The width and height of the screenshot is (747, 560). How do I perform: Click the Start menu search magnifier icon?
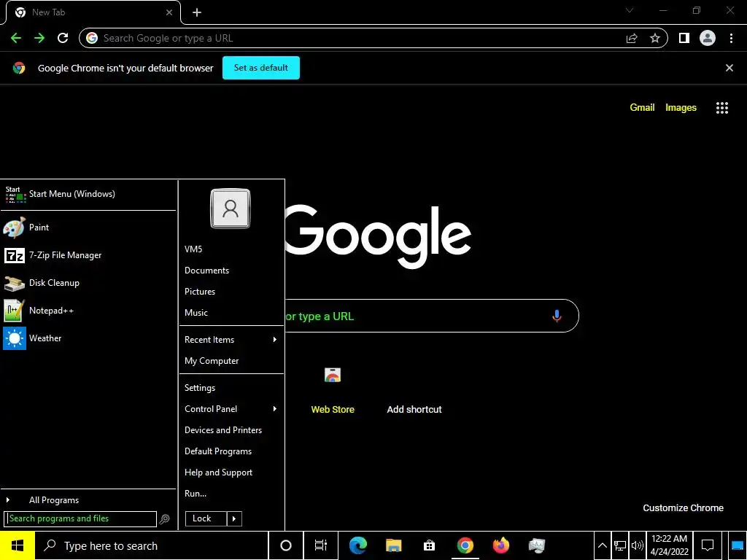(165, 519)
